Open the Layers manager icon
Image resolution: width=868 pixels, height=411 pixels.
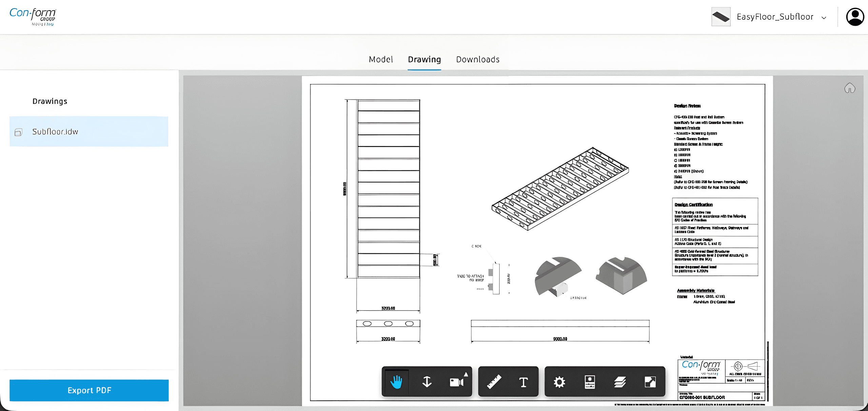coord(620,382)
